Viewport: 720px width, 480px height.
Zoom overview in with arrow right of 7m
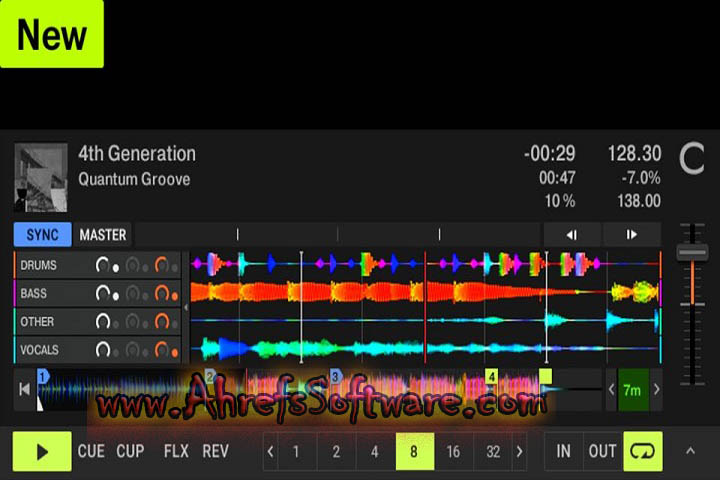(657, 390)
